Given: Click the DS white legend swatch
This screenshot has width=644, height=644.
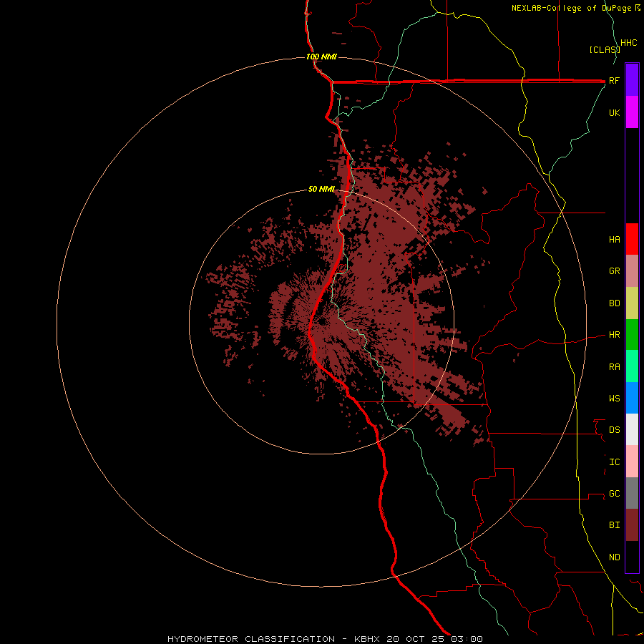Looking at the screenshot, I should 632,429.
